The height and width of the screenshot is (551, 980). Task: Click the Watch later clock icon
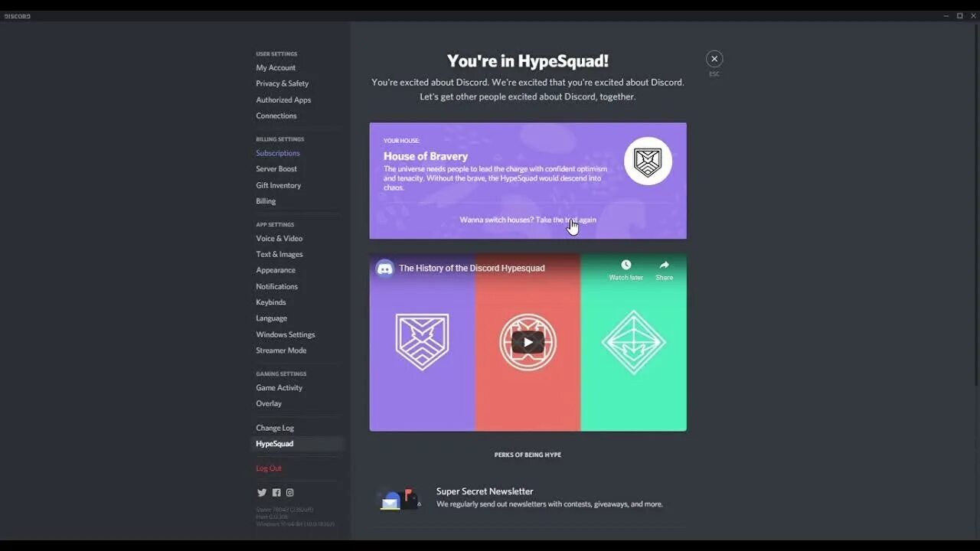pyautogui.click(x=626, y=265)
